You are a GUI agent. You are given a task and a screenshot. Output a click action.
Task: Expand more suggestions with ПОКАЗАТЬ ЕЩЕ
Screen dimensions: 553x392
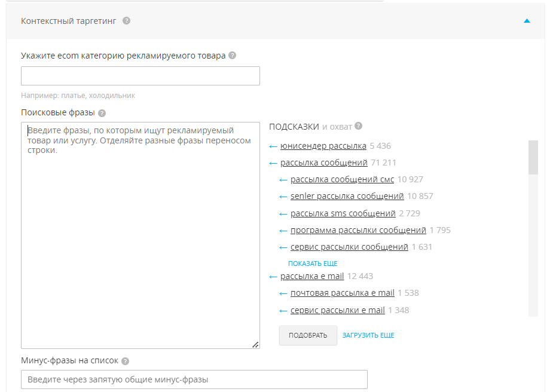point(313,264)
